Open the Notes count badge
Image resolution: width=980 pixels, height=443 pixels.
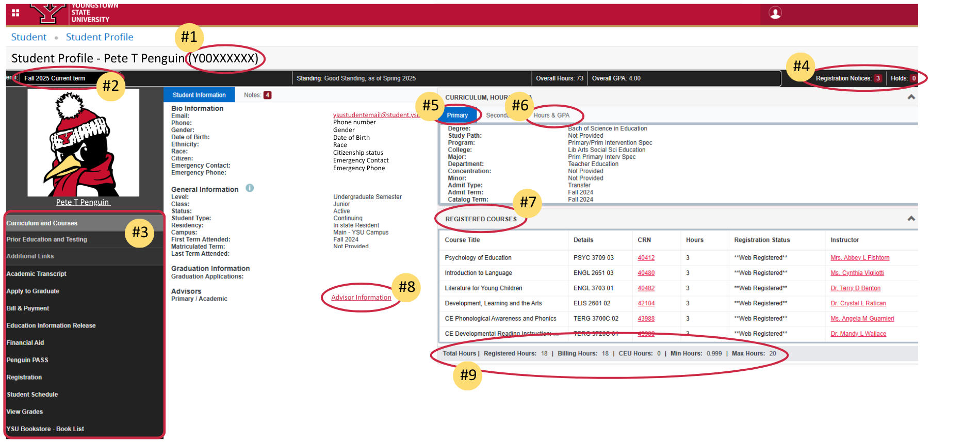click(x=267, y=95)
